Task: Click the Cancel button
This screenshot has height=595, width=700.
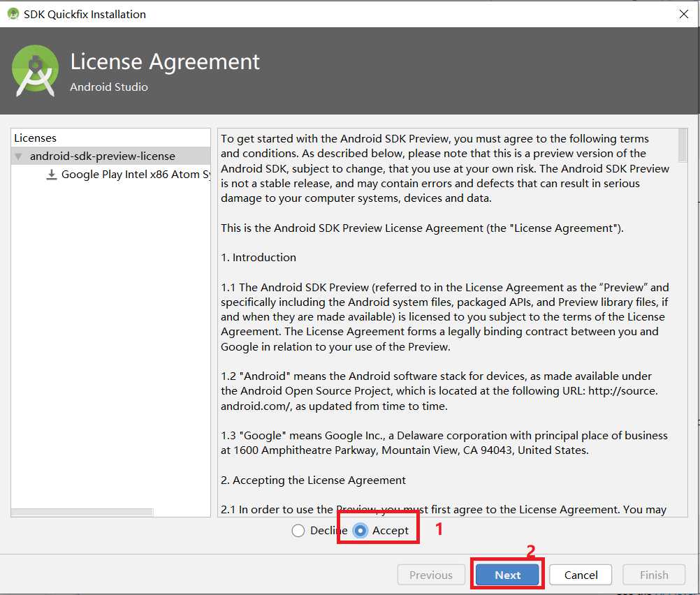Action: (x=581, y=575)
